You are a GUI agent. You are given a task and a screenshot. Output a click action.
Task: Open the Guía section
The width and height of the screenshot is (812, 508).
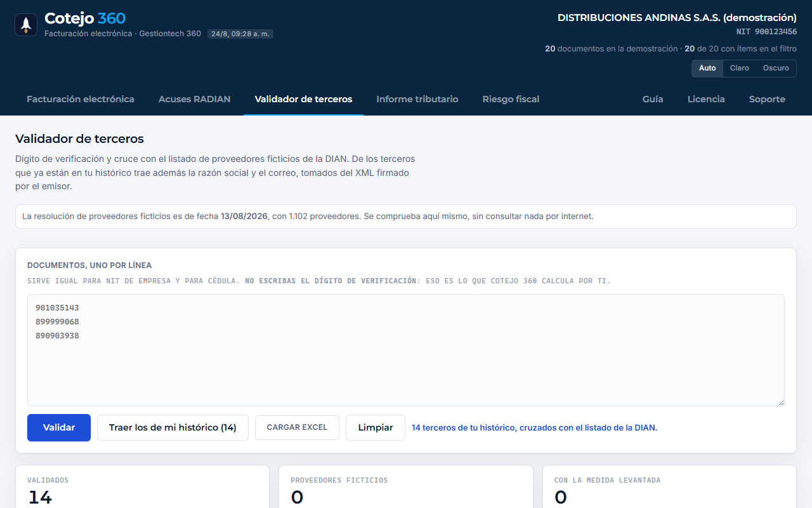tap(653, 99)
